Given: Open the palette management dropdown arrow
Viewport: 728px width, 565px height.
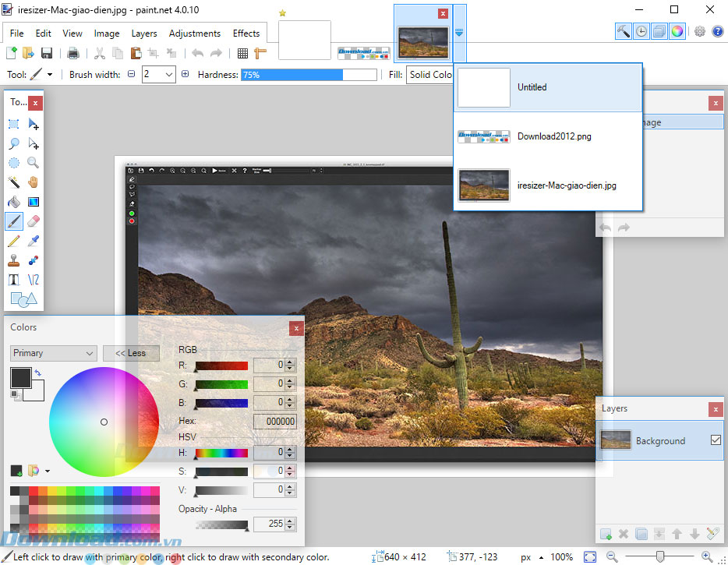Looking at the screenshot, I should click(x=48, y=471).
